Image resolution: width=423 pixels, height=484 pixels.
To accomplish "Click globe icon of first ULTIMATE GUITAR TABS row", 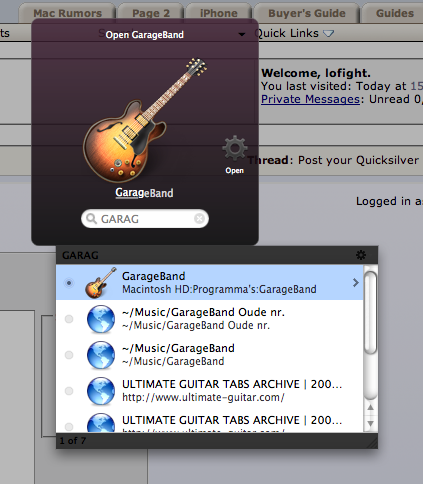I will (x=101, y=391).
